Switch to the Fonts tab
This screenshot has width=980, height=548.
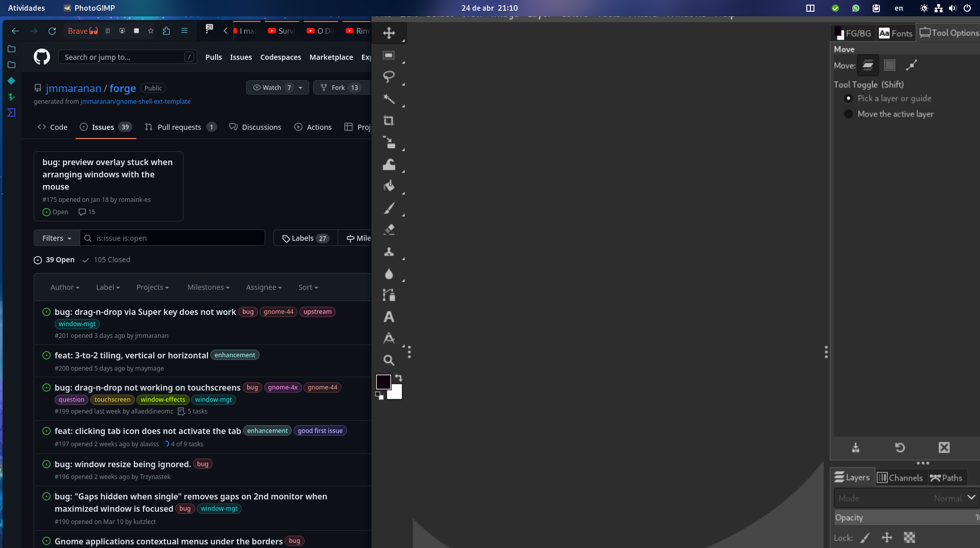pyautogui.click(x=896, y=33)
